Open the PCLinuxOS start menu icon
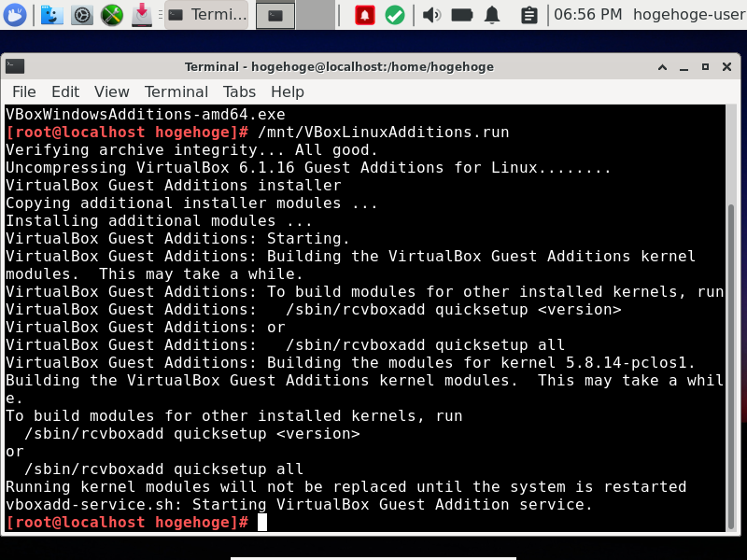747x560 pixels. (x=15, y=15)
